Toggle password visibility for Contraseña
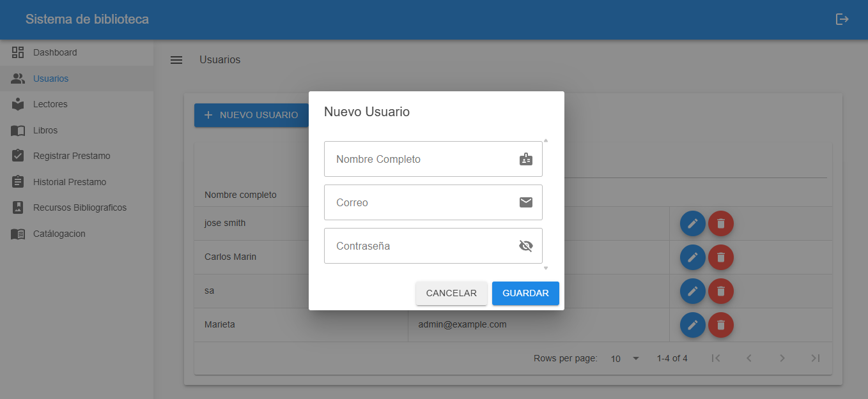This screenshot has height=399, width=868. (525, 245)
